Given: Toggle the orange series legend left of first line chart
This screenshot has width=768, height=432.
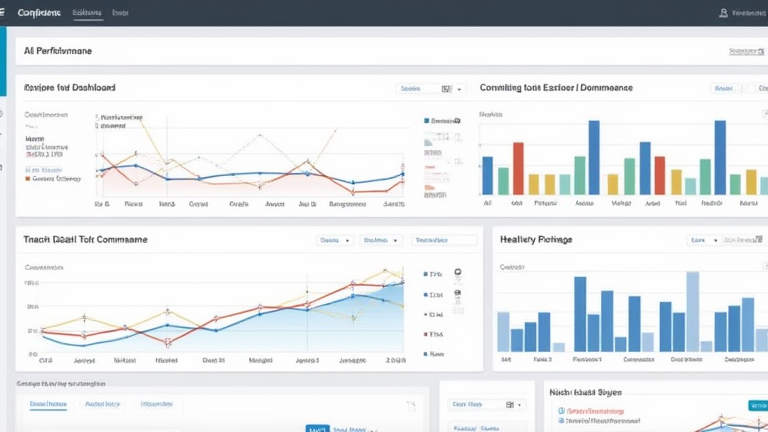Looking at the screenshot, I should coord(53,179).
